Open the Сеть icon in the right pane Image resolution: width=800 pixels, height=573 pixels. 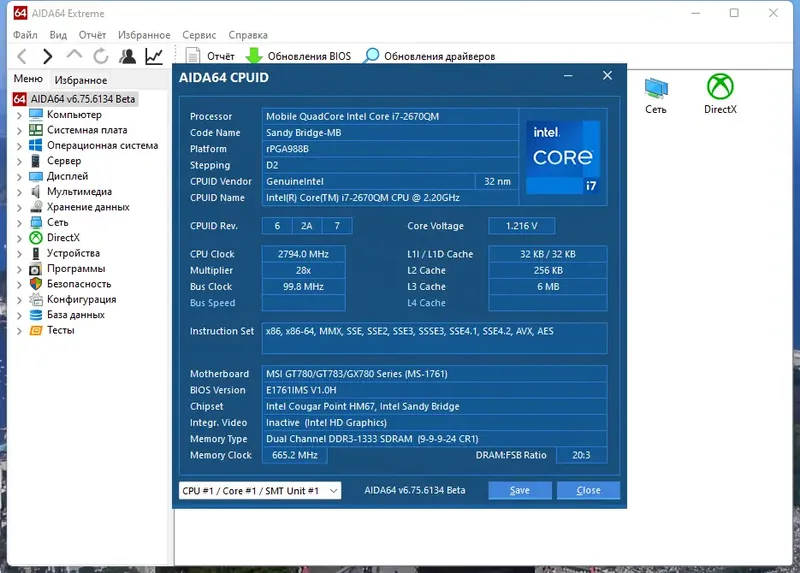656,95
